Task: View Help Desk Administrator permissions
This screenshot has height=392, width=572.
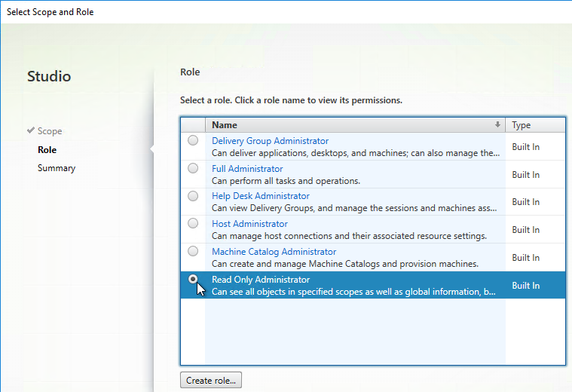Action: tap(261, 196)
